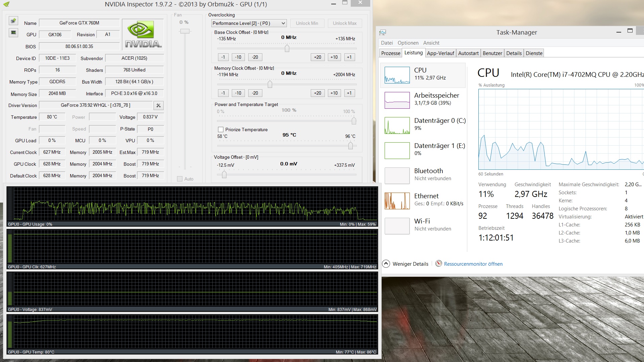Click the NVIDIA Inspector title bar icon
The height and width of the screenshot is (362, 644).
coord(6,4)
